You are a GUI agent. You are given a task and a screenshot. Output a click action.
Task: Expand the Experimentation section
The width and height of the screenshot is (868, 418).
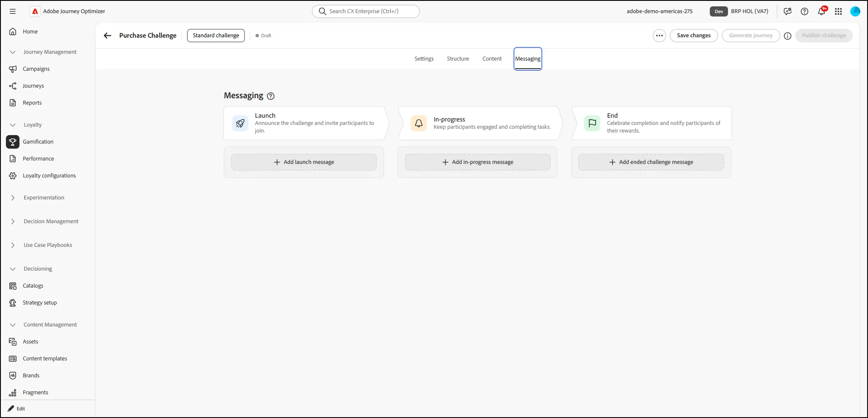tap(13, 198)
